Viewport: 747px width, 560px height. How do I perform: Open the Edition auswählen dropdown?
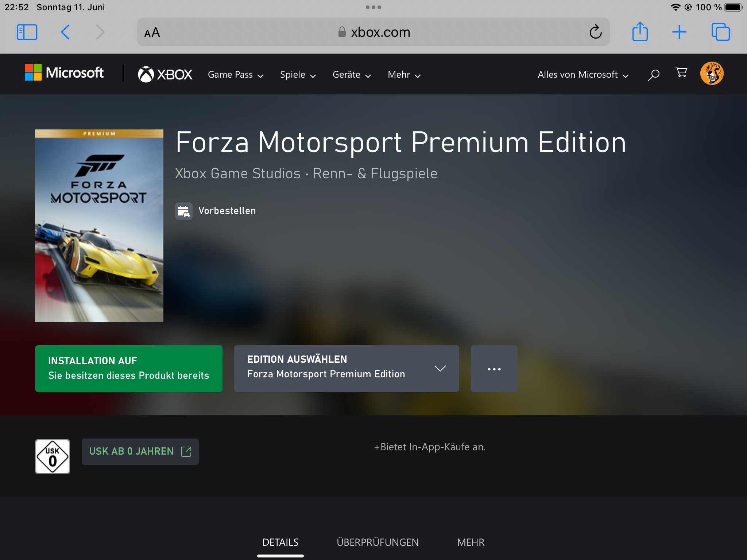coord(346,369)
